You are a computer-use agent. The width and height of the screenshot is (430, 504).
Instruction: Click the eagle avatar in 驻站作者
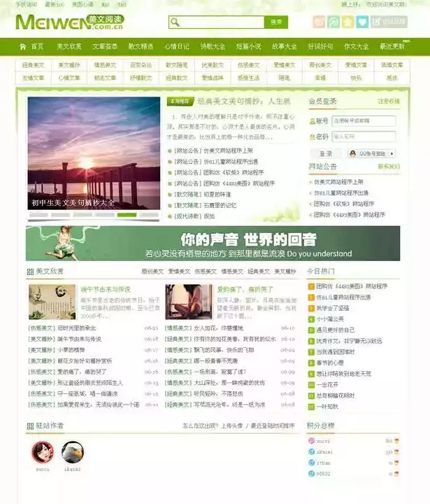[73, 452]
